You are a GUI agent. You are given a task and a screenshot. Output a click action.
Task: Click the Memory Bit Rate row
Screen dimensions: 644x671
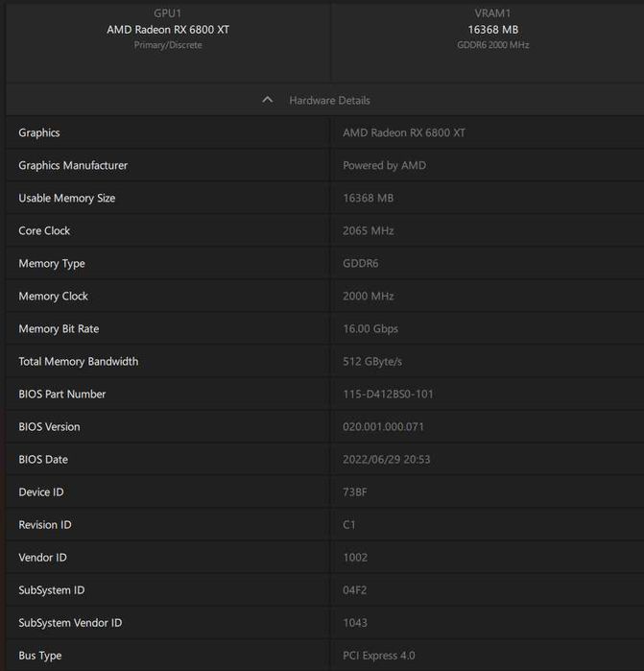click(59, 328)
